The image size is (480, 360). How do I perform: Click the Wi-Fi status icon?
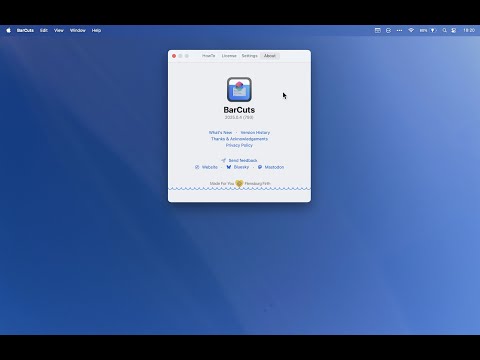pyautogui.click(x=411, y=30)
